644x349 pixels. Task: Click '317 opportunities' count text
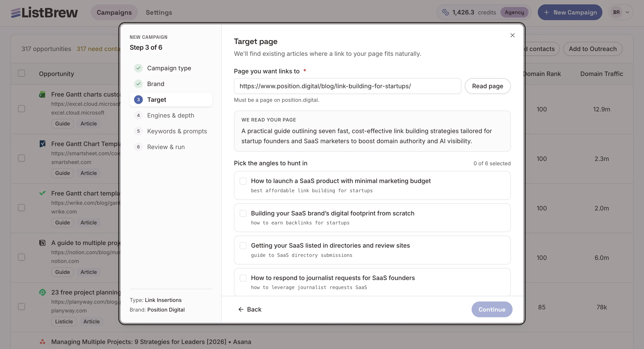click(x=46, y=49)
